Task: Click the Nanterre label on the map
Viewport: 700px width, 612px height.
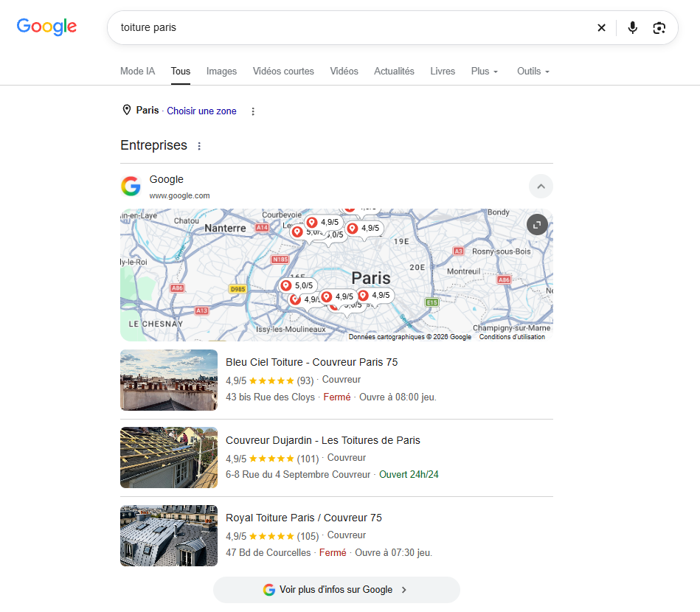Action: click(225, 228)
